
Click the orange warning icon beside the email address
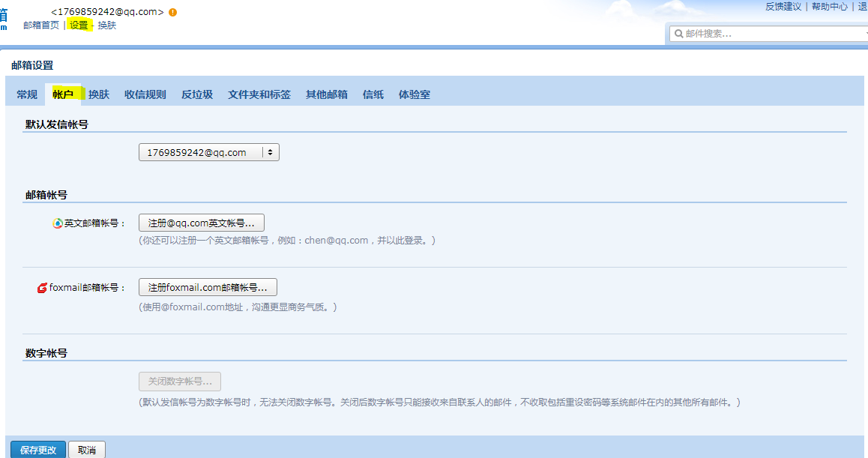coord(172,12)
